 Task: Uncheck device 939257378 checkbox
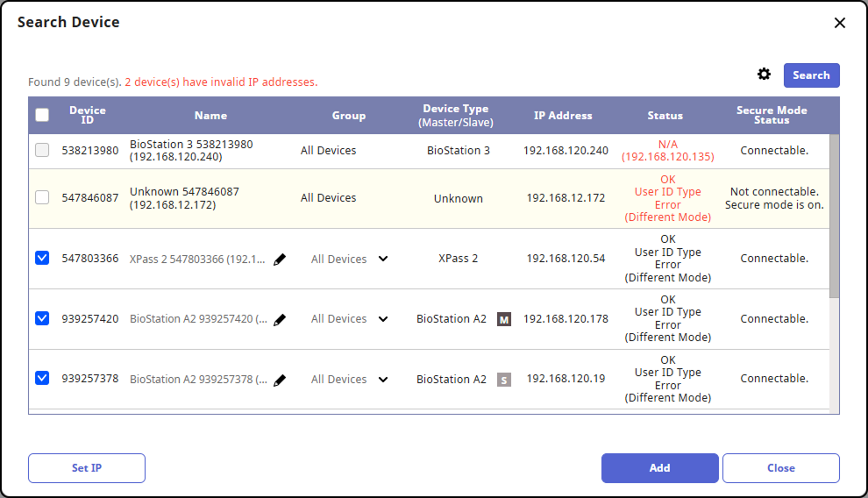(x=42, y=379)
